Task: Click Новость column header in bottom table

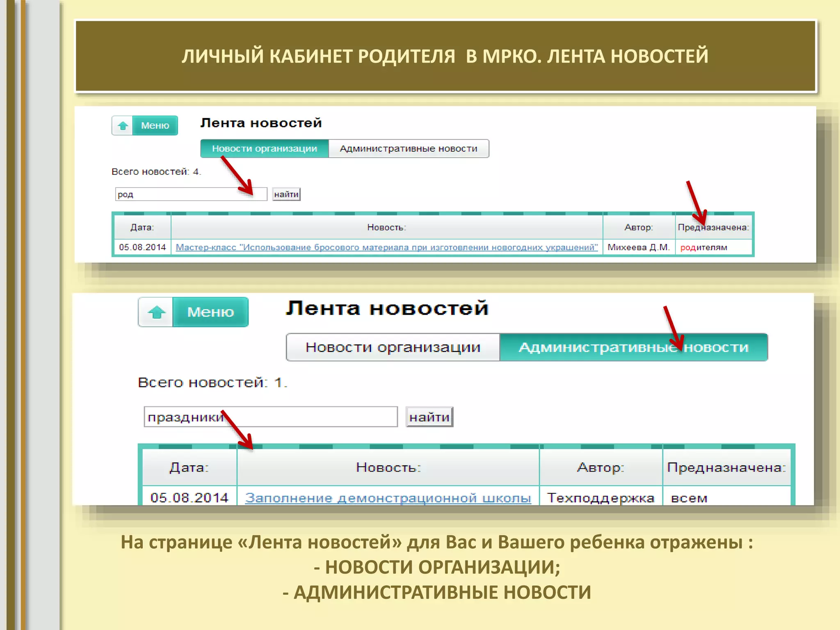Action: [x=388, y=467]
